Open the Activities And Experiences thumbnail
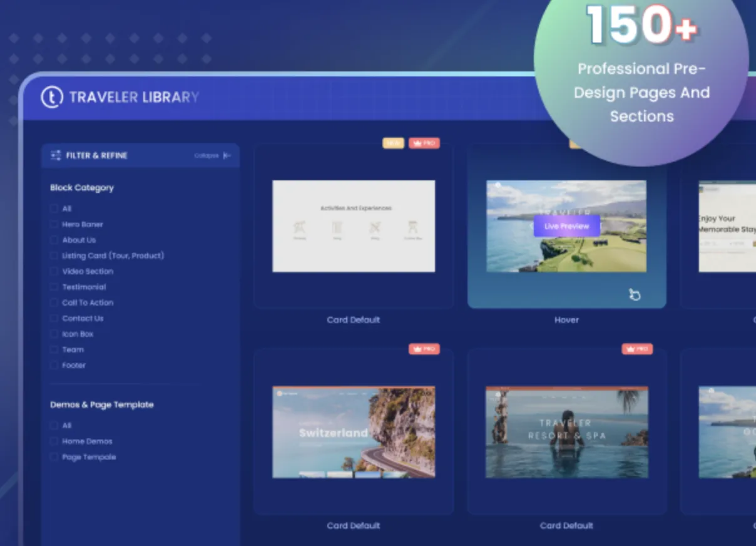The width and height of the screenshot is (756, 546). [354, 226]
